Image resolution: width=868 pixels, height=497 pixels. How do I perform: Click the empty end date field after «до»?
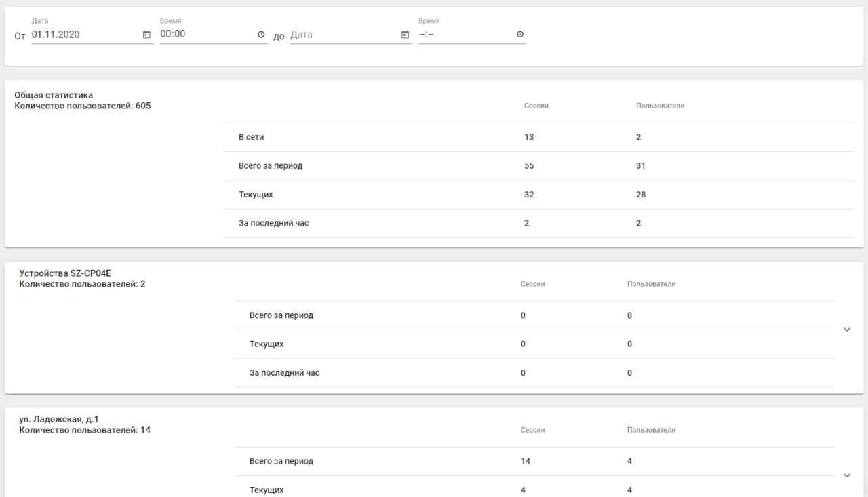coord(344,35)
